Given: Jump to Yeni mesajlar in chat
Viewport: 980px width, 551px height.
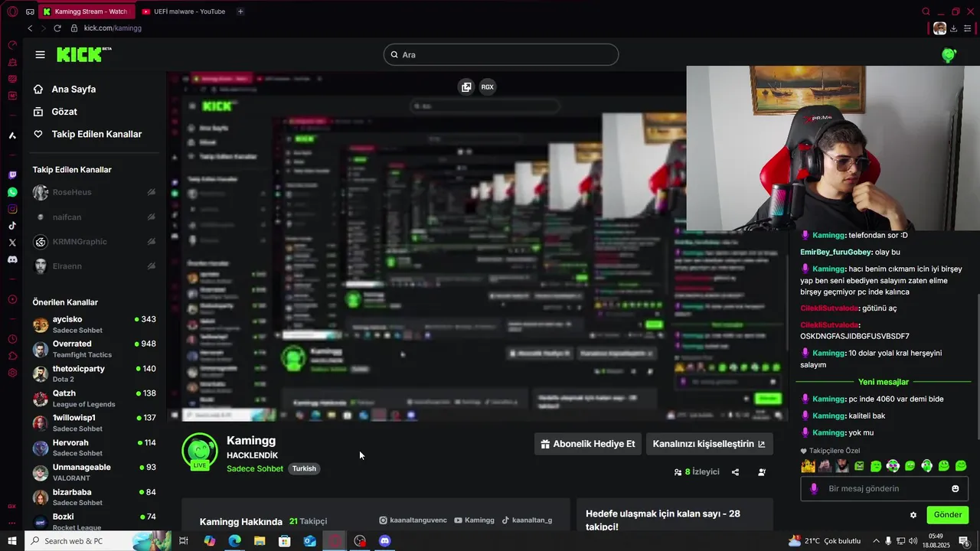Looking at the screenshot, I should 884,382.
